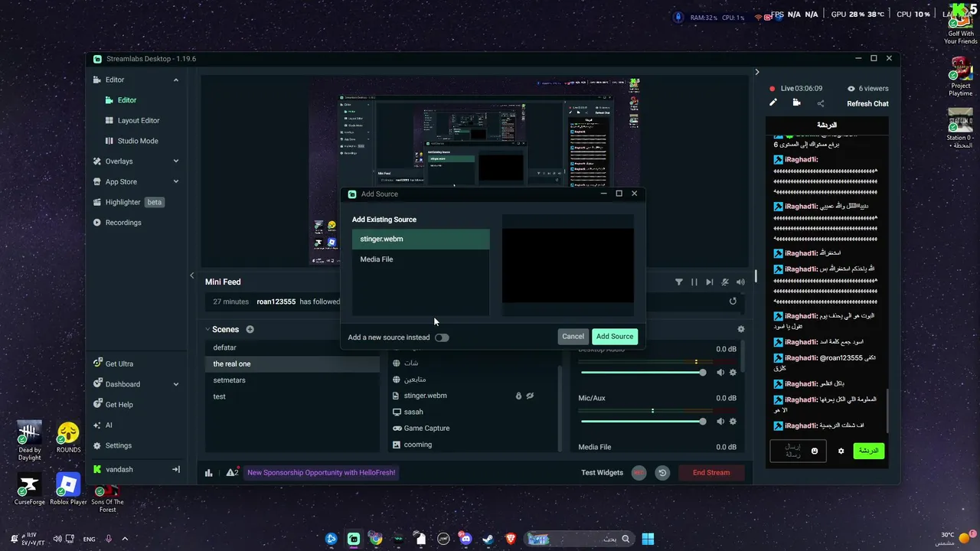Collapse the Editor menu section
The image size is (980, 551).
[x=176, y=80]
